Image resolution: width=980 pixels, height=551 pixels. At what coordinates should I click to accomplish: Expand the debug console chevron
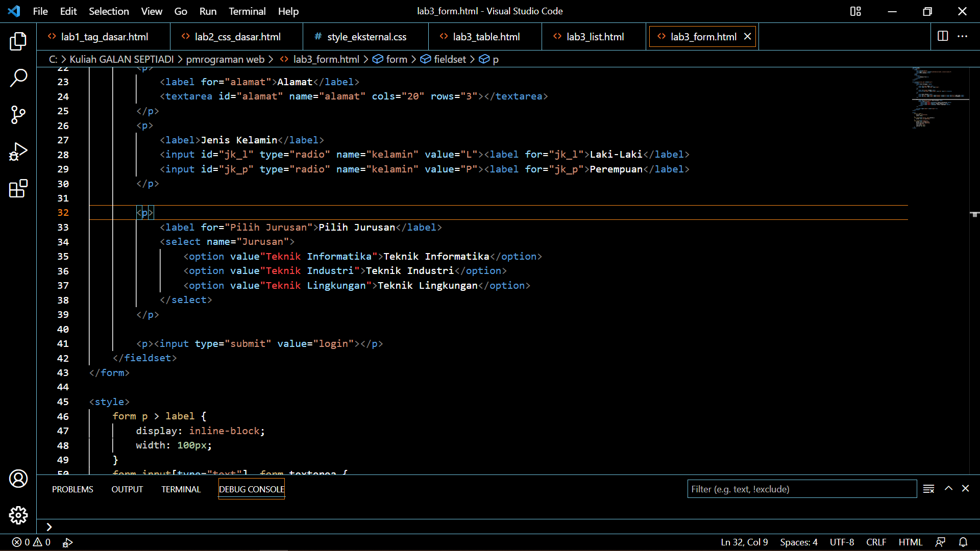click(49, 527)
